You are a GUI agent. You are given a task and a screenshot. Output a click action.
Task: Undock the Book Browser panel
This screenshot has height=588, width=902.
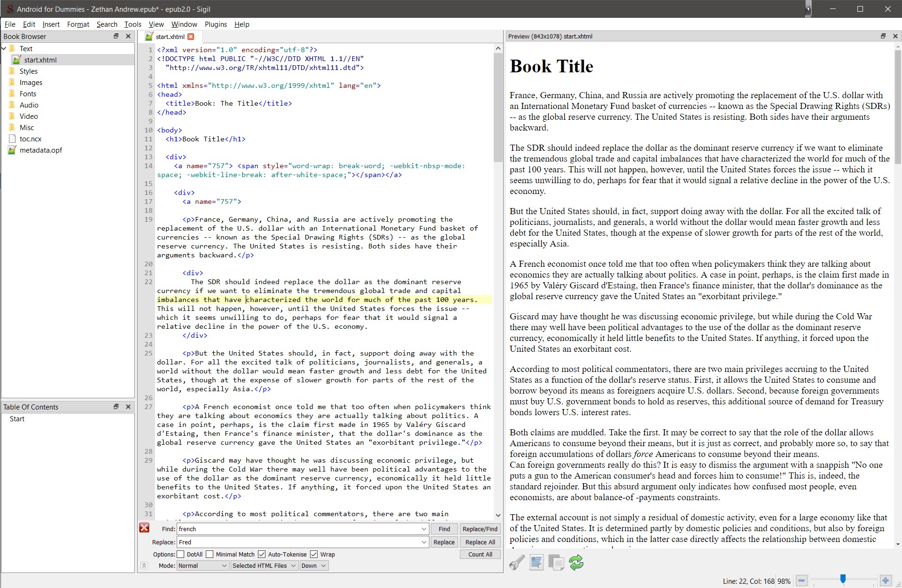click(x=116, y=36)
